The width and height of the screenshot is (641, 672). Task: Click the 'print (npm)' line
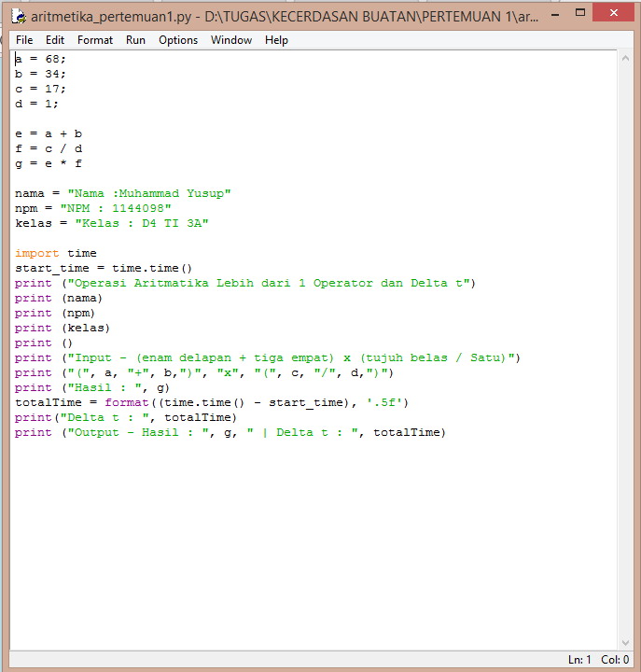tap(55, 314)
